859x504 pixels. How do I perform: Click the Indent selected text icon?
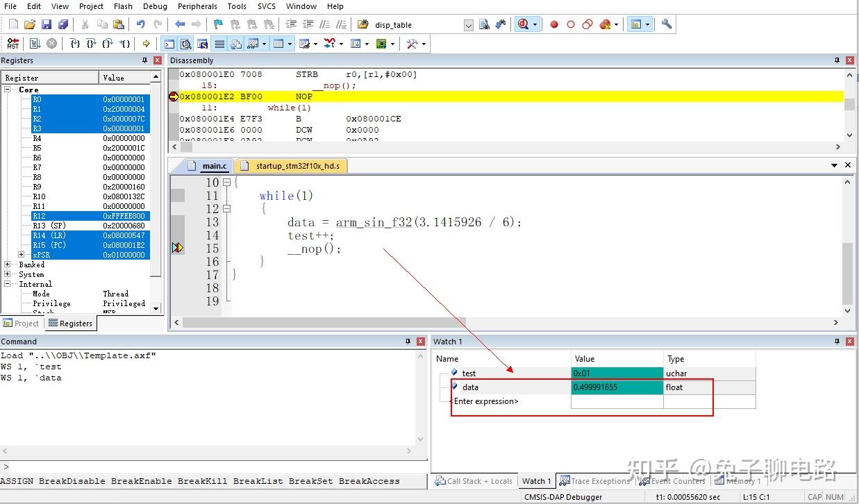tap(291, 24)
